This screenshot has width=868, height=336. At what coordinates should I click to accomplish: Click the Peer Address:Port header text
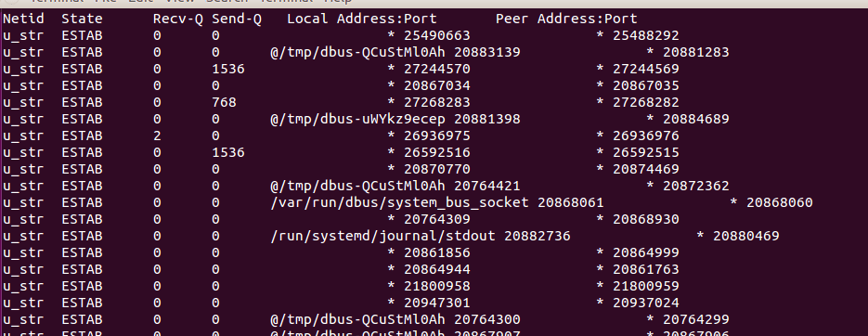[566, 19]
